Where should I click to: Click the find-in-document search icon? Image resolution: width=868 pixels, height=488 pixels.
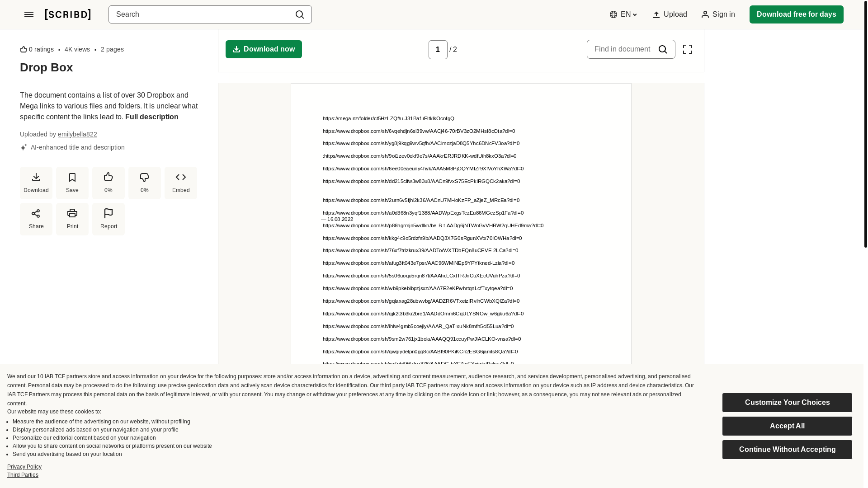pos(663,49)
